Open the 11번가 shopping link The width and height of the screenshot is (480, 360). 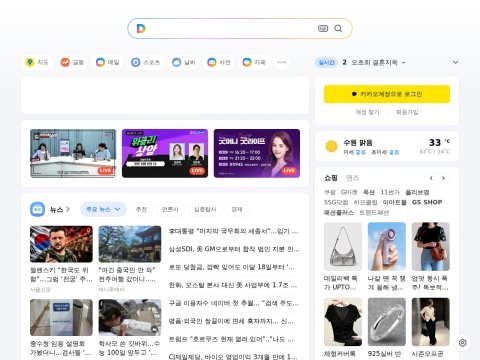(390, 192)
